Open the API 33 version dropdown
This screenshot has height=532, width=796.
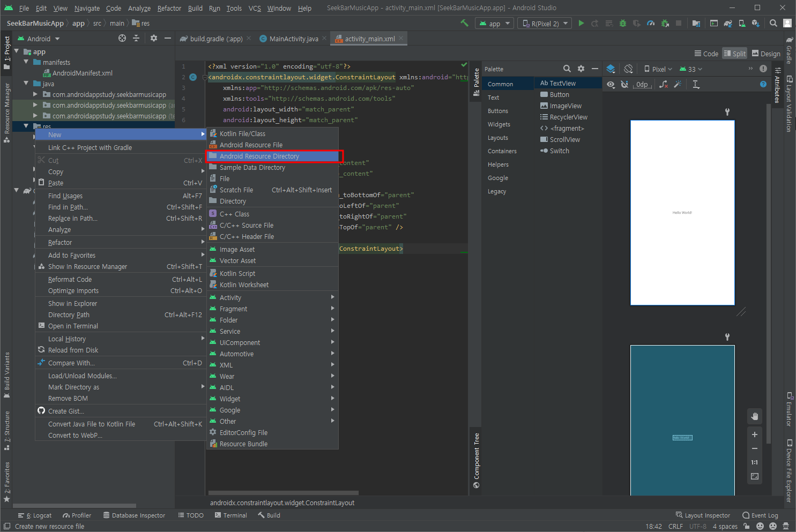pyautogui.click(x=690, y=69)
